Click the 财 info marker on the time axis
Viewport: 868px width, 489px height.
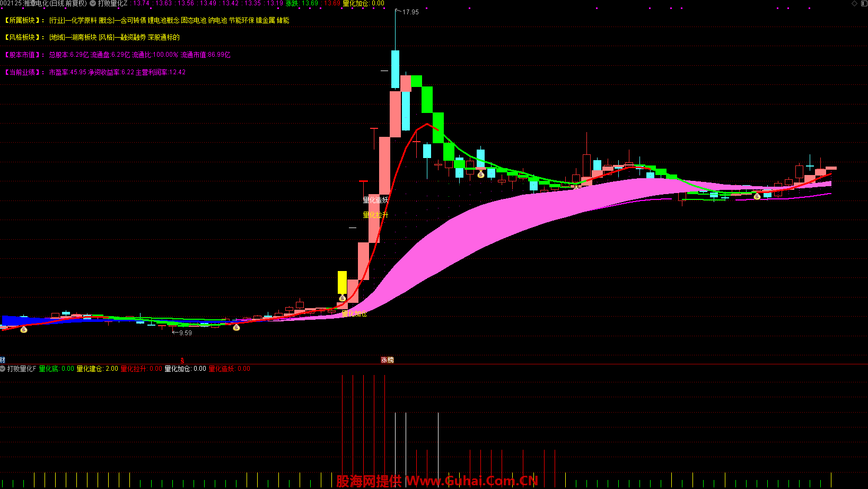click(x=3, y=360)
